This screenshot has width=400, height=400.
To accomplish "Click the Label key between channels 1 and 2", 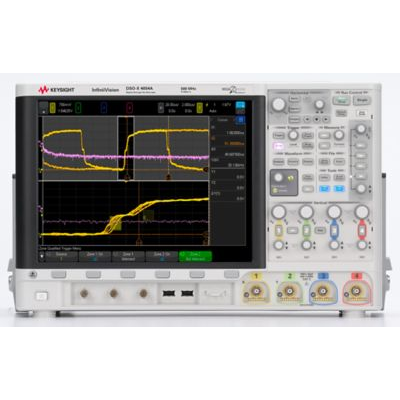I will point(292,230).
